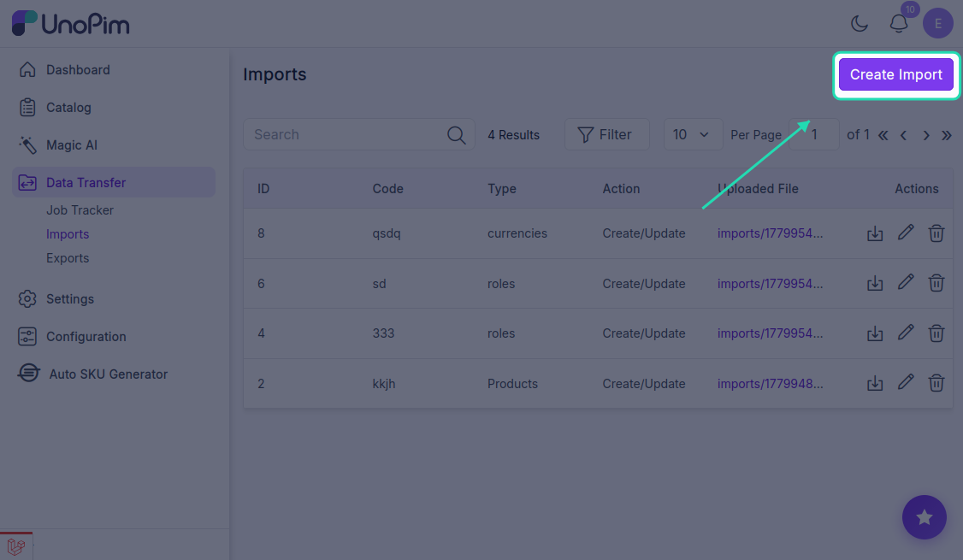The height and width of the screenshot is (560, 963).
Task: Click the Settings gear icon
Action: 27,298
